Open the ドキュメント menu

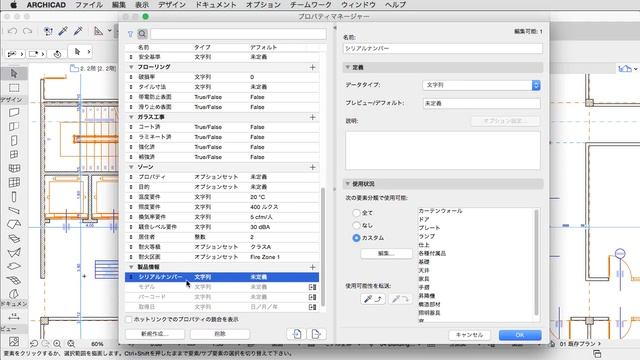click(x=216, y=5)
